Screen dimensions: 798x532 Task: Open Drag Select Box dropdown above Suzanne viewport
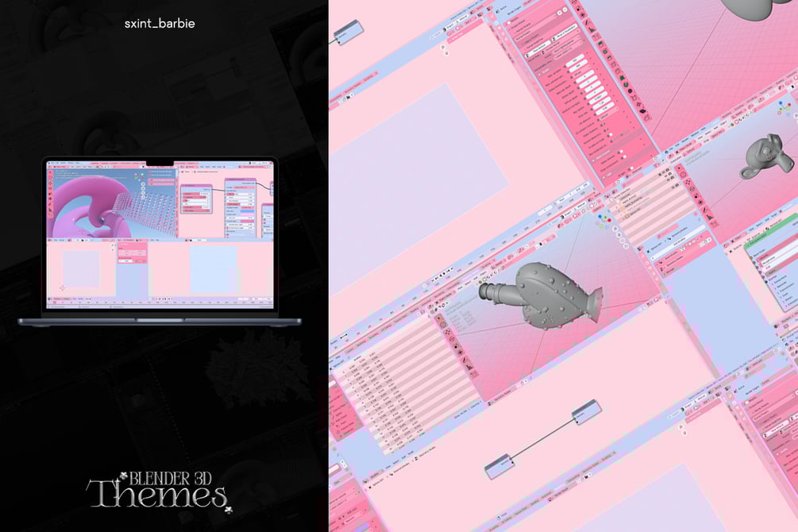[718, 134]
